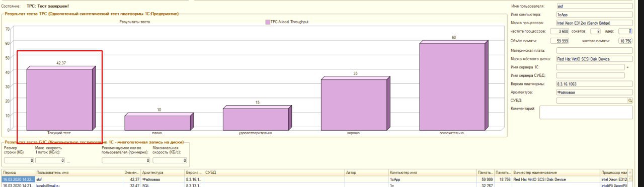This screenshot has height=187, width=644.
Task: Click the Макс. скорость 1 поток field
Action: point(50,160)
